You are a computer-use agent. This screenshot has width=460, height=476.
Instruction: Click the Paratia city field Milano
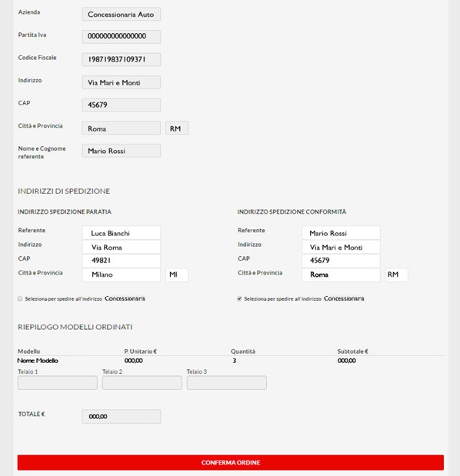[121, 275]
